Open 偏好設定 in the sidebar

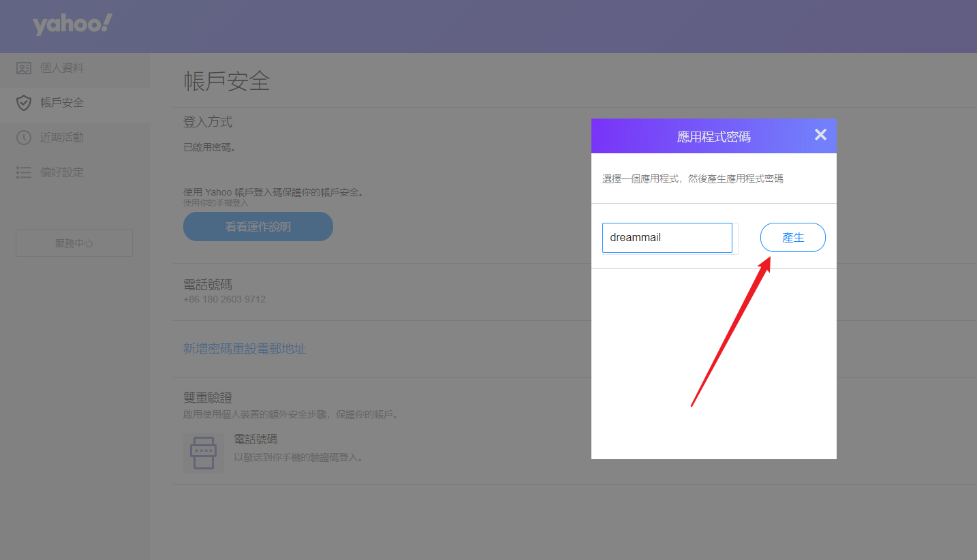(x=75, y=172)
